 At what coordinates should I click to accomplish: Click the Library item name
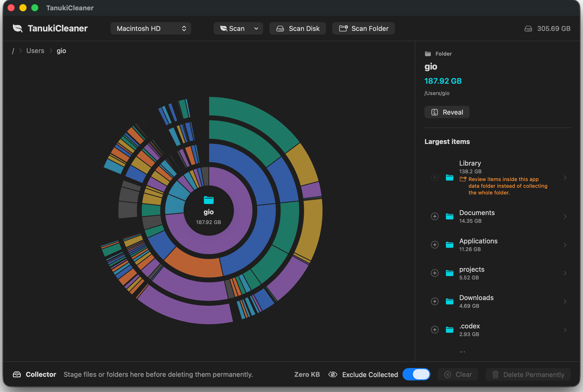(x=470, y=163)
